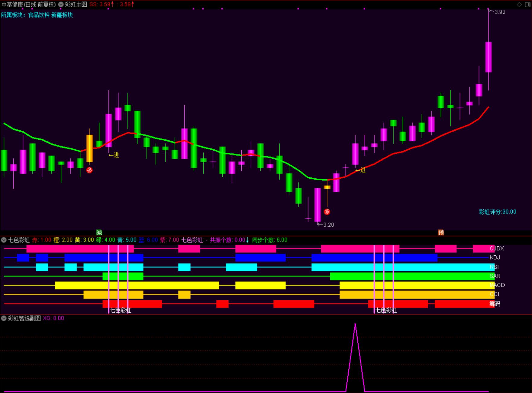This screenshot has width=532, height=393.
Task: Click the 彩虹评分:90.00 score text
Action: click(498, 212)
